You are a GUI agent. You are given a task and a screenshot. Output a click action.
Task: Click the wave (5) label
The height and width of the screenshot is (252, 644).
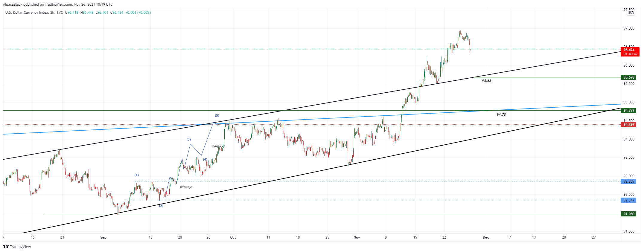click(217, 115)
